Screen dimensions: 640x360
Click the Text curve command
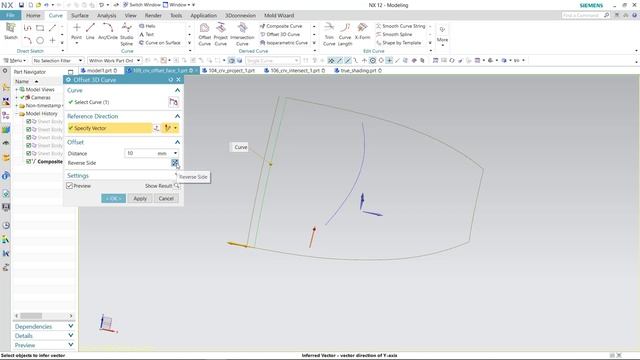[147, 34]
